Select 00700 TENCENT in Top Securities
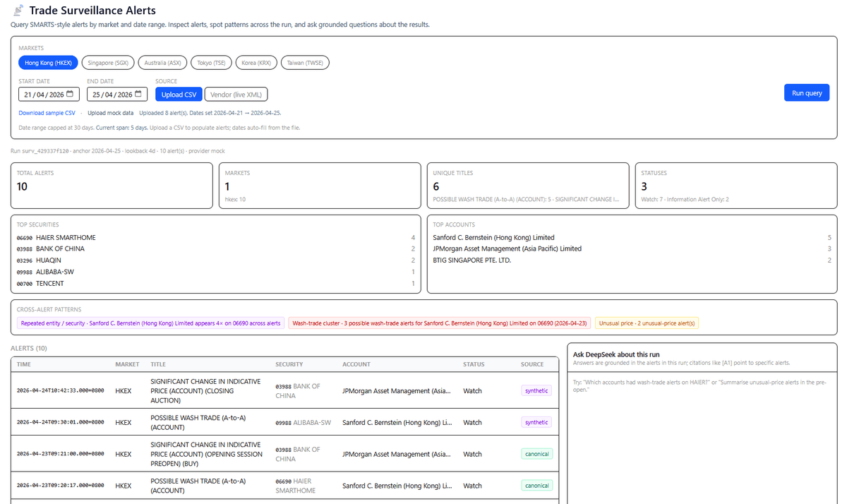The width and height of the screenshot is (847, 504). pos(216,283)
